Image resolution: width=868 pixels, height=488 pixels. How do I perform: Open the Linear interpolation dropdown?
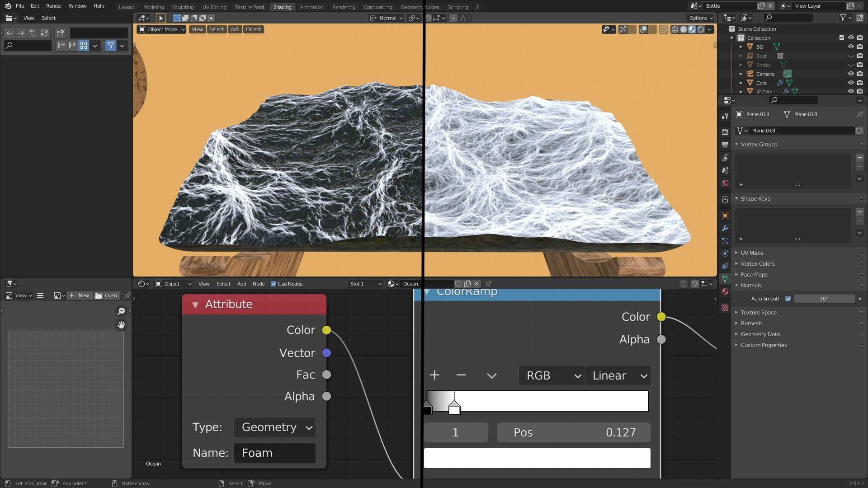coord(618,376)
